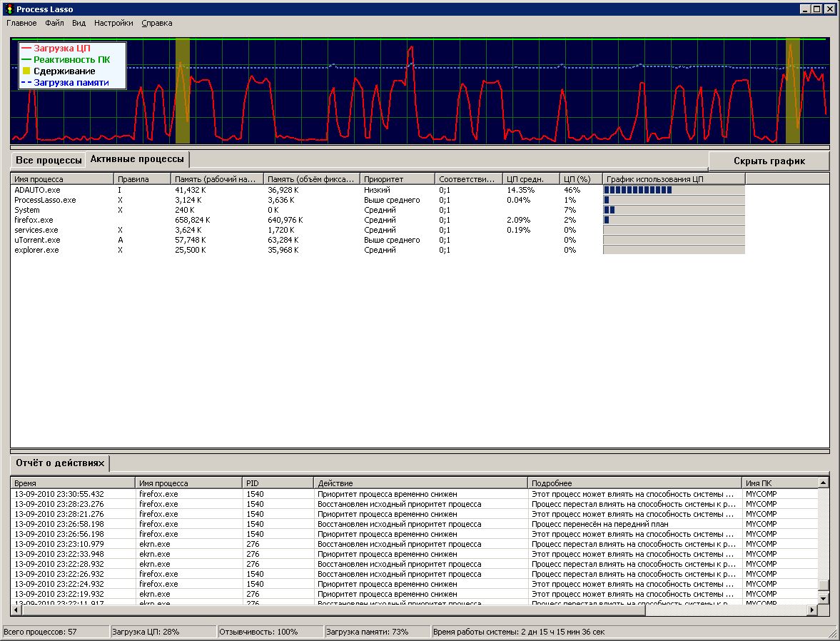Switch to the Активные процессы tab
Image resolution: width=840 pixels, height=641 pixels.
pyautogui.click(x=137, y=159)
